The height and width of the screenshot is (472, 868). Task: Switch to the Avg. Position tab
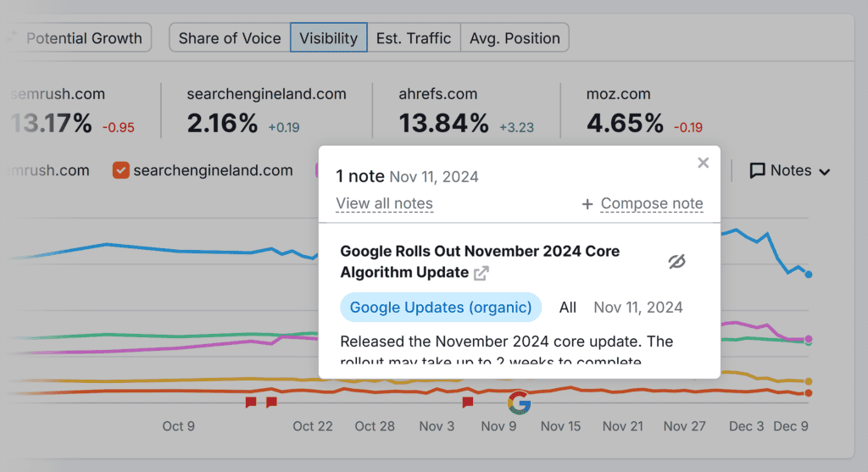[515, 38]
